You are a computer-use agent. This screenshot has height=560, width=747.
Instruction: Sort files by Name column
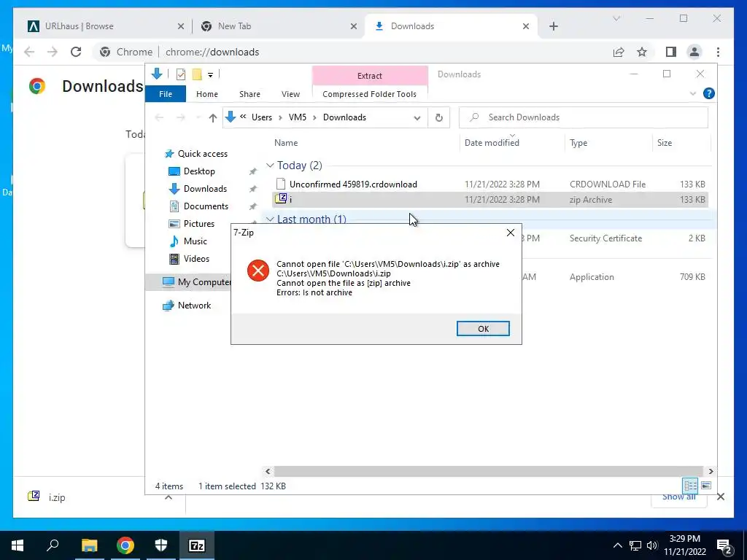[286, 143]
